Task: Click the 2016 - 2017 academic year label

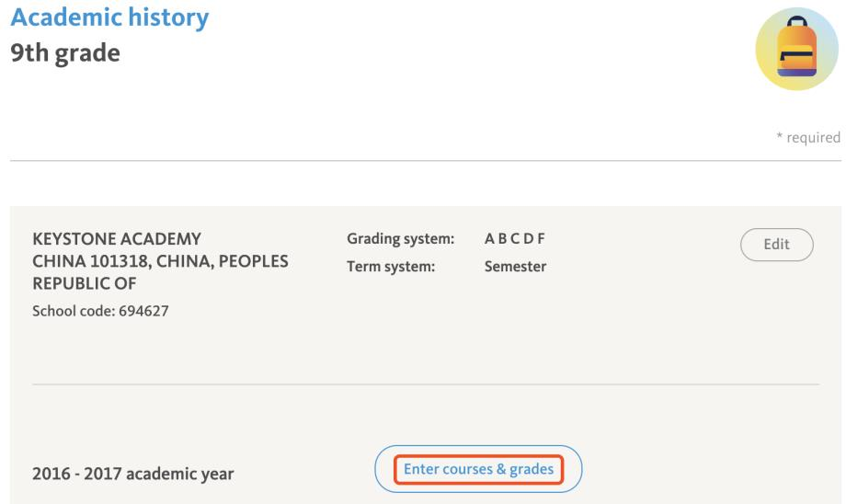Action: 132,475
